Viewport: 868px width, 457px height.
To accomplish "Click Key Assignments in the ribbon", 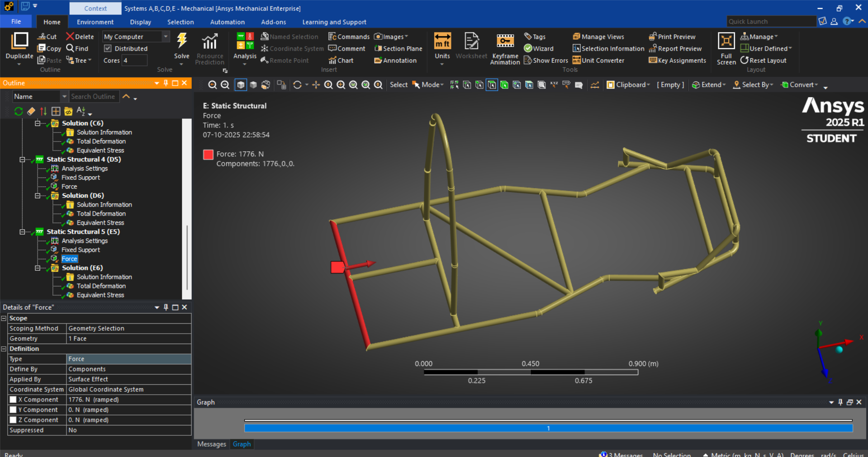I will click(x=677, y=60).
